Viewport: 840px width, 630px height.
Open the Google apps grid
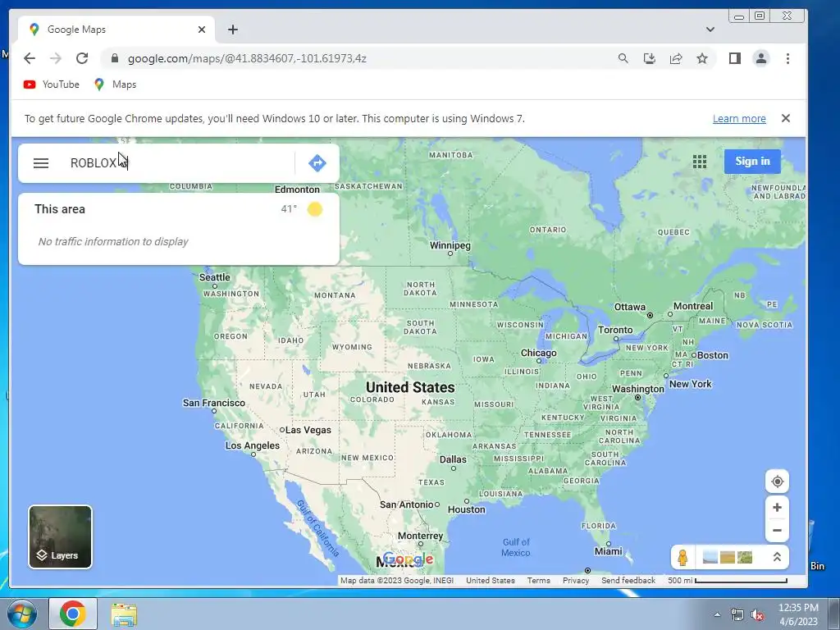coord(699,162)
